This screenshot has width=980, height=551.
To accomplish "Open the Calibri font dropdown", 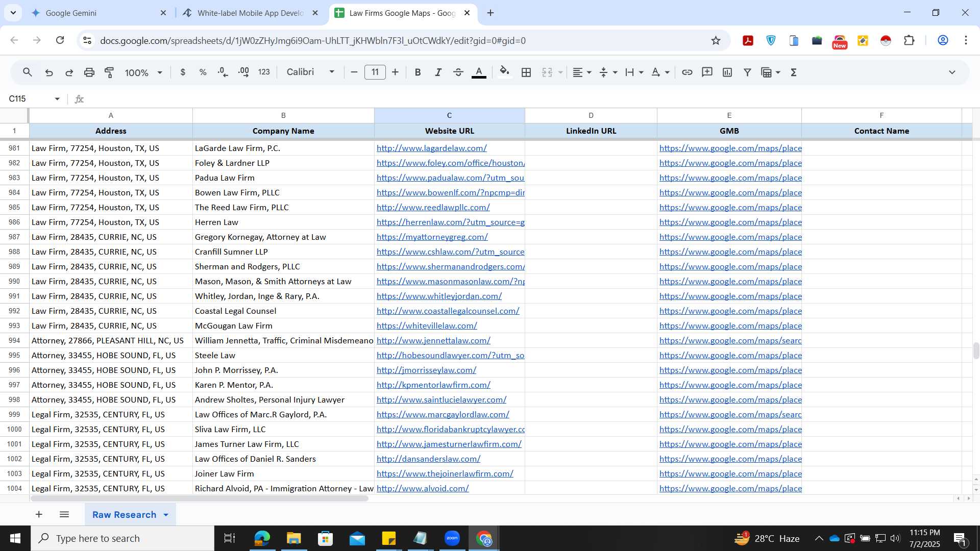I will (x=310, y=72).
